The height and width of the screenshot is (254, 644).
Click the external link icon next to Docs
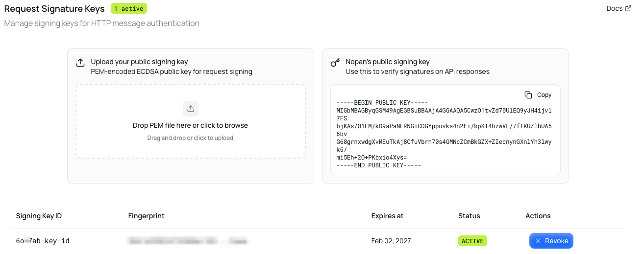pos(628,8)
